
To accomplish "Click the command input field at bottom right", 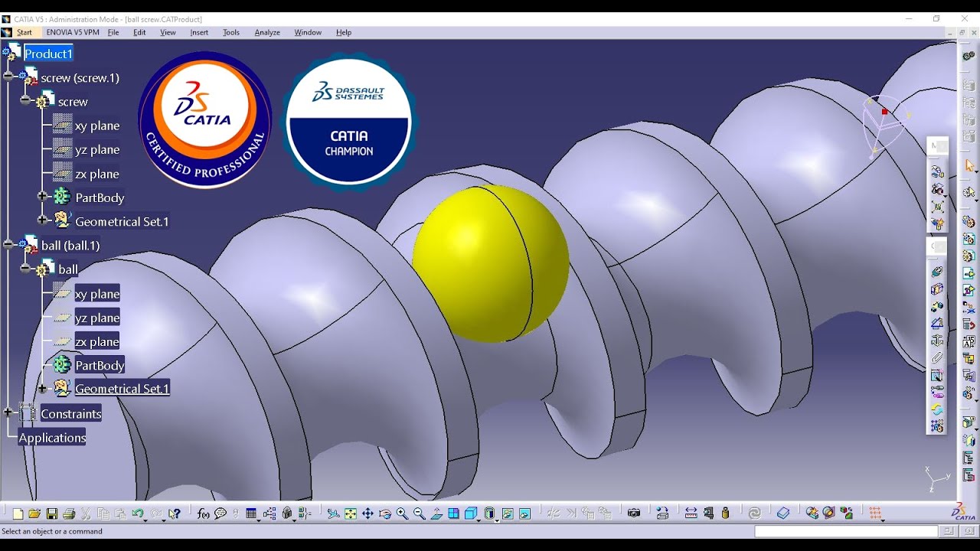I will [846, 531].
